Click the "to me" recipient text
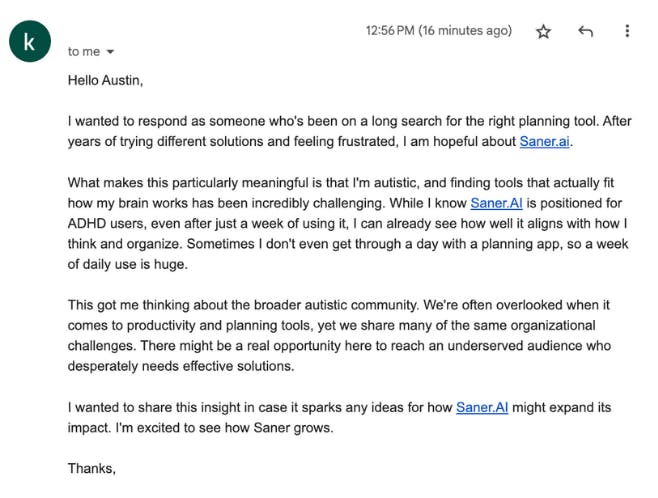 pyautogui.click(x=84, y=52)
